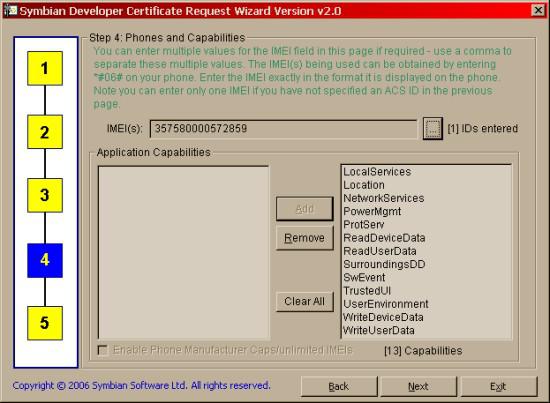
Task: Exit the certificate request wizard
Action: coord(498,387)
